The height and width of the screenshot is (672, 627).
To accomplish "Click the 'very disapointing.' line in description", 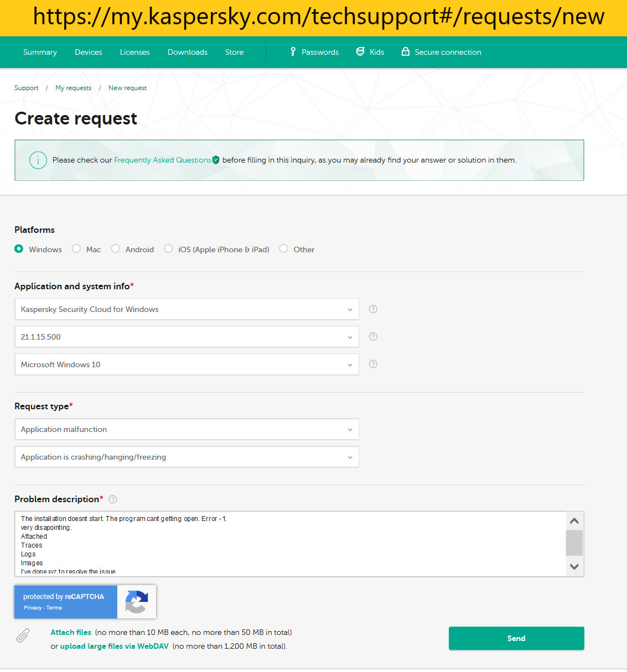I will click(46, 528).
